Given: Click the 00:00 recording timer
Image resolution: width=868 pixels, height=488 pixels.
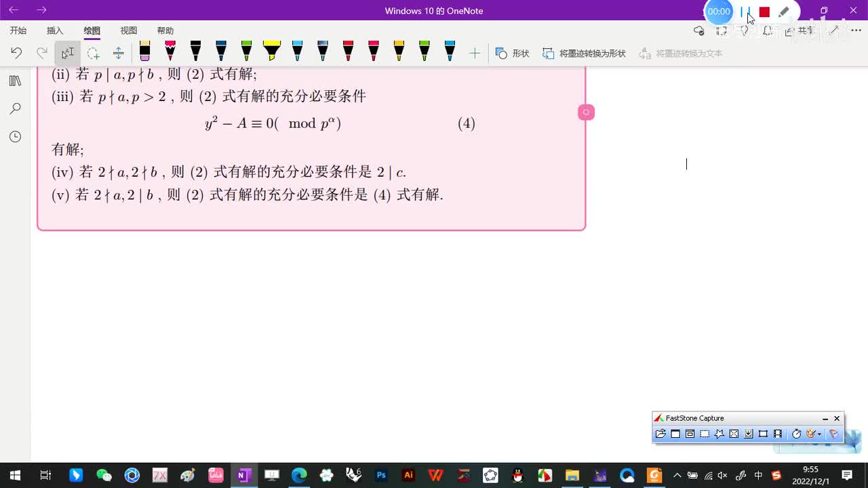Looking at the screenshot, I should click(x=719, y=12).
